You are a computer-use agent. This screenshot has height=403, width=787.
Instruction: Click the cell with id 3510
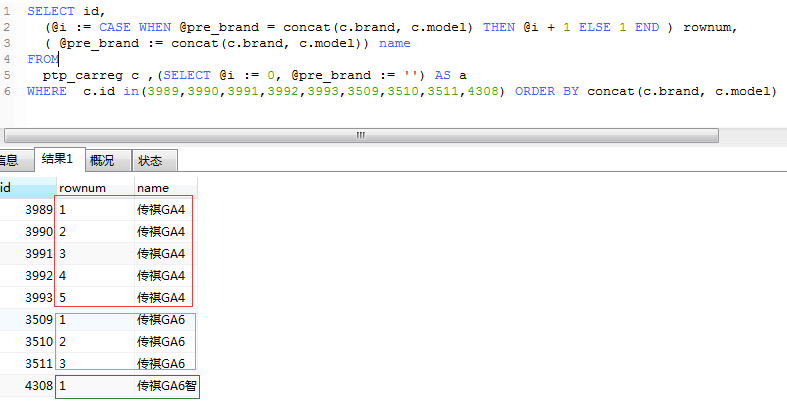click(x=28, y=342)
